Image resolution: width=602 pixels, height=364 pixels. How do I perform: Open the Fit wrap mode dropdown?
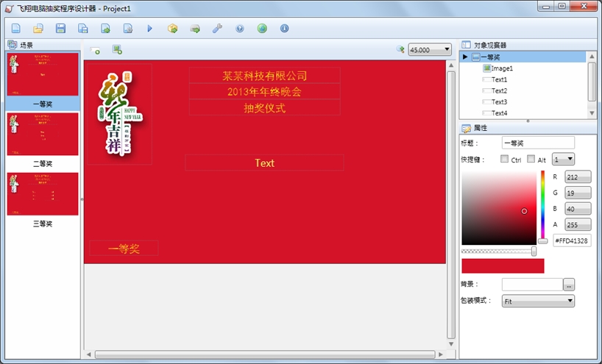(x=538, y=301)
